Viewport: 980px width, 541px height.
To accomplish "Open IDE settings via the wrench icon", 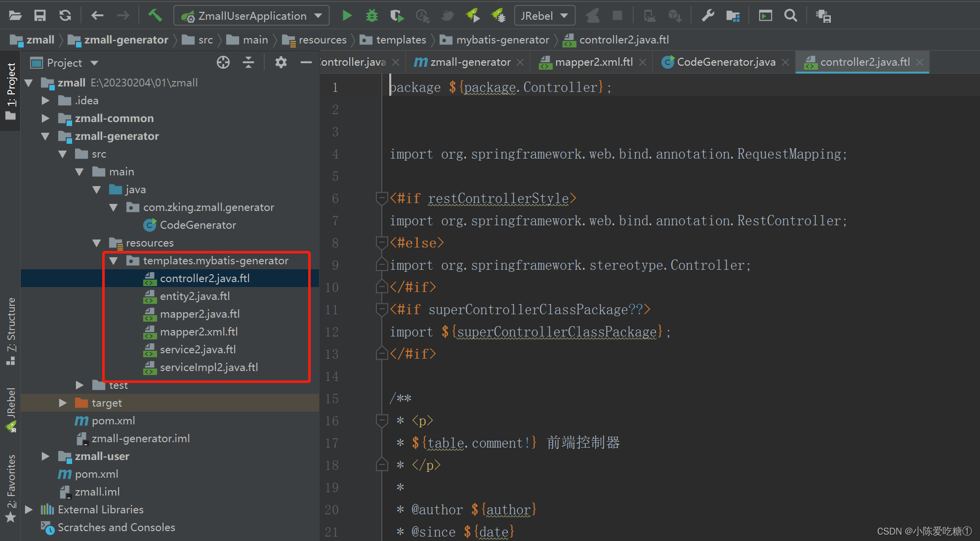I will 707,15.
